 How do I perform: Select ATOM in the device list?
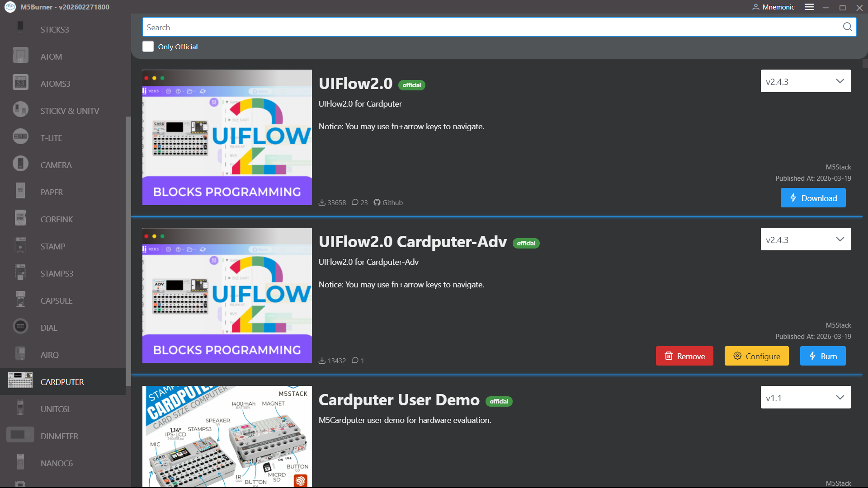pos(63,56)
